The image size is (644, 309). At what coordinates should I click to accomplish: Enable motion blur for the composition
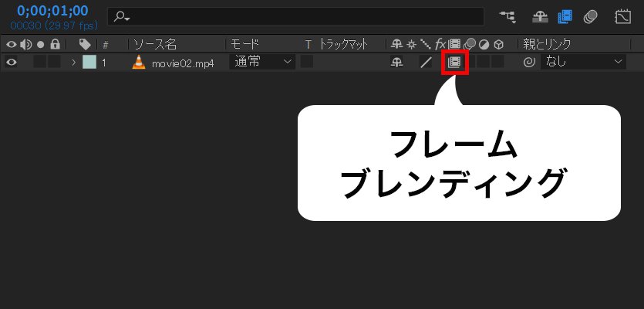(x=591, y=15)
